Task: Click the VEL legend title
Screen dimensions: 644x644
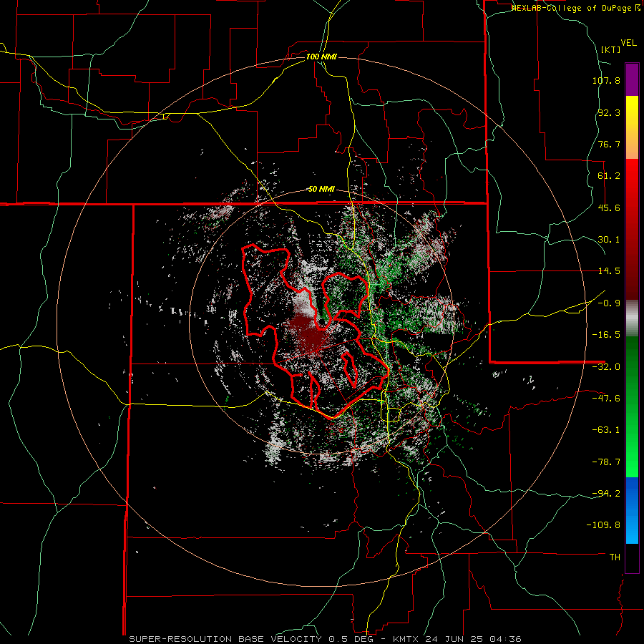Action: point(629,43)
